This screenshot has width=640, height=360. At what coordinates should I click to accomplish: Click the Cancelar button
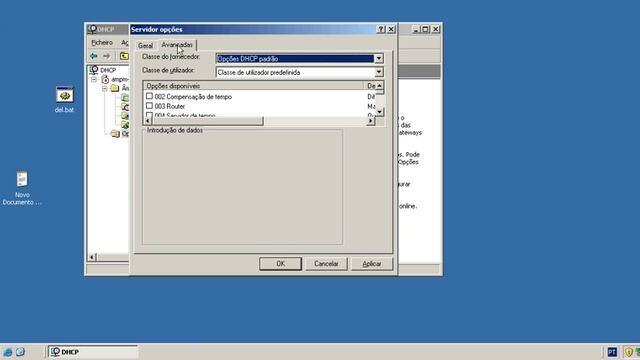coord(326,264)
